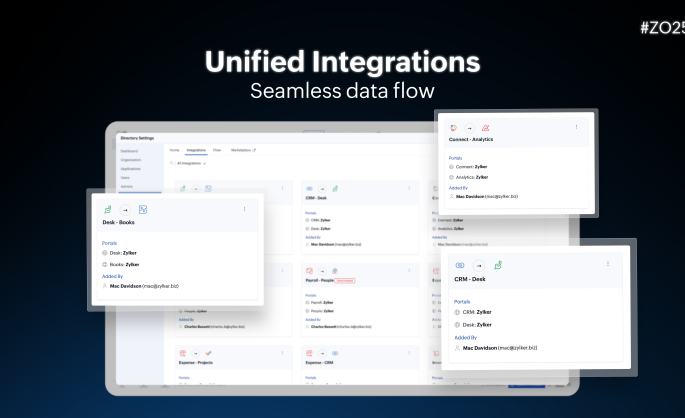Click arrow circle on enlarged Connect - Analytics card
The width and height of the screenshot is (685, 418).
pos(469,128)
